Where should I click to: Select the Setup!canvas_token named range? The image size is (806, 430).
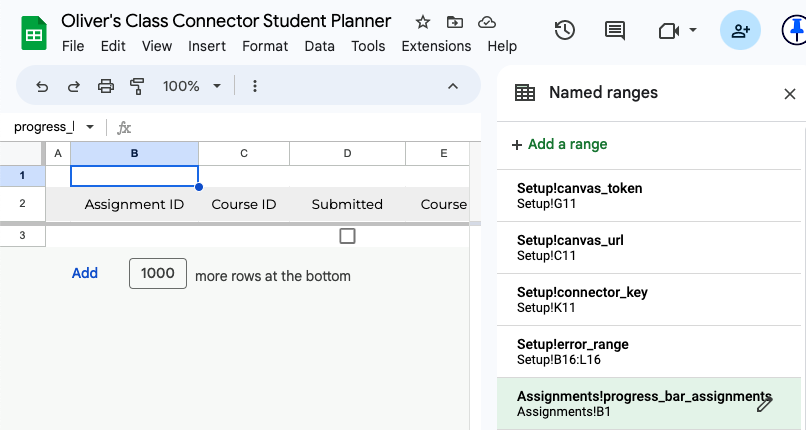tap(649, 196)
